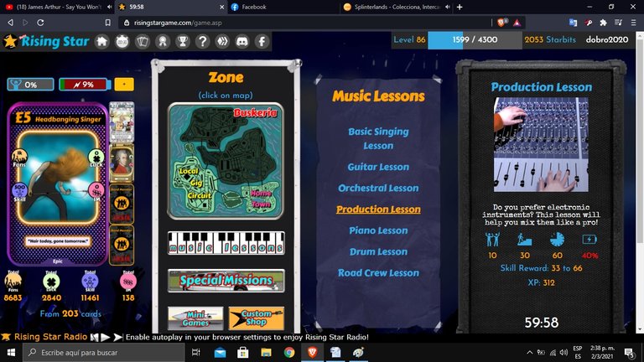Open the Discord icon

(242, 41)
